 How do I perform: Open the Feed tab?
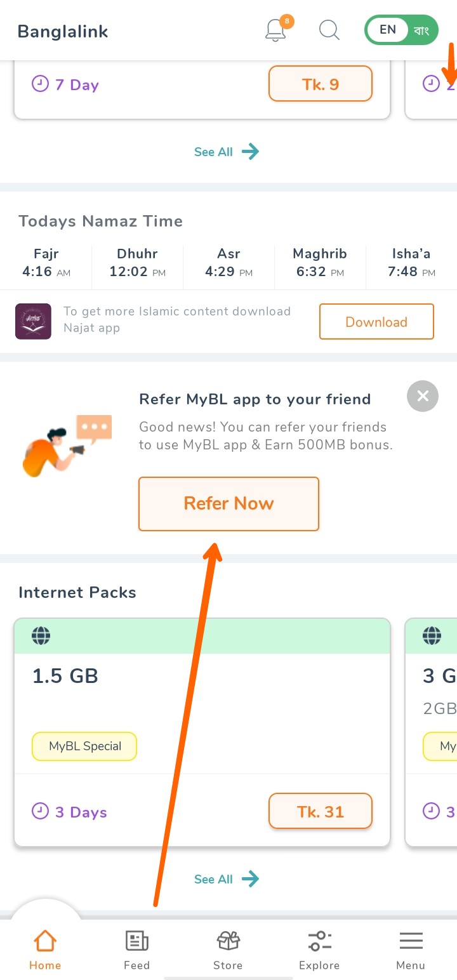(x=136, y=950)
